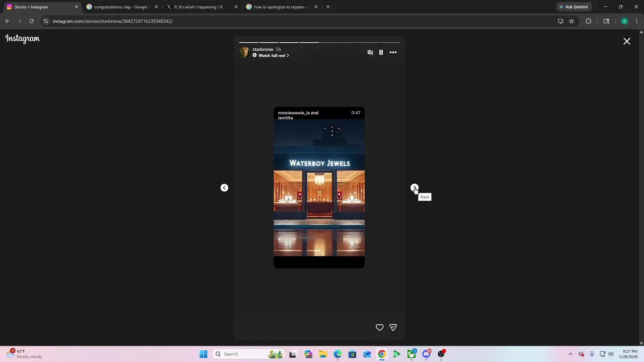Click the Instagram logo
Screen dimensions: 644x362
click(23, 39)
